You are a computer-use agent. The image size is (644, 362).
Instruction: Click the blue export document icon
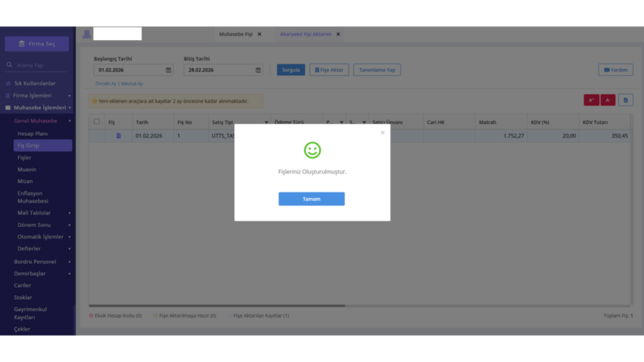[x=626, y=100]
